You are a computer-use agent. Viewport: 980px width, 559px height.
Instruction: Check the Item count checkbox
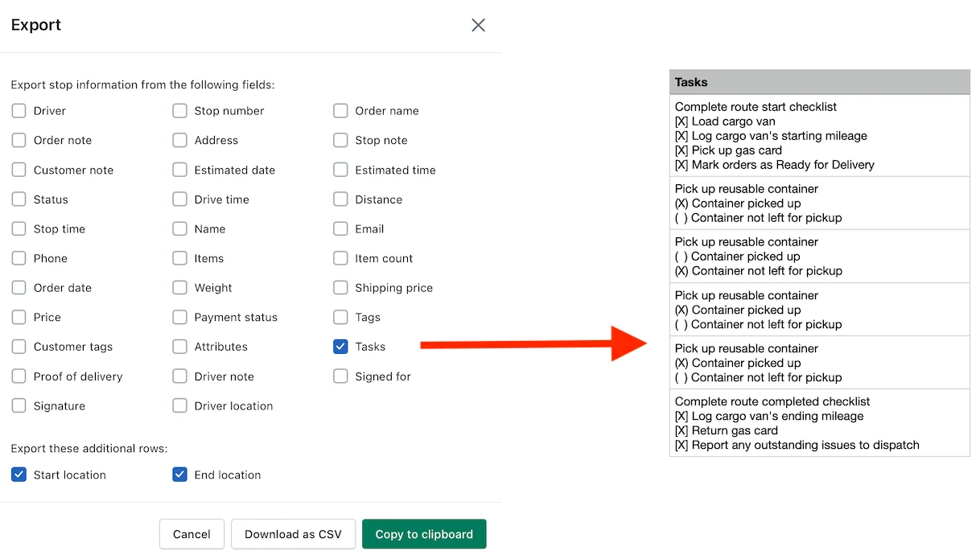tap(340, 258)
